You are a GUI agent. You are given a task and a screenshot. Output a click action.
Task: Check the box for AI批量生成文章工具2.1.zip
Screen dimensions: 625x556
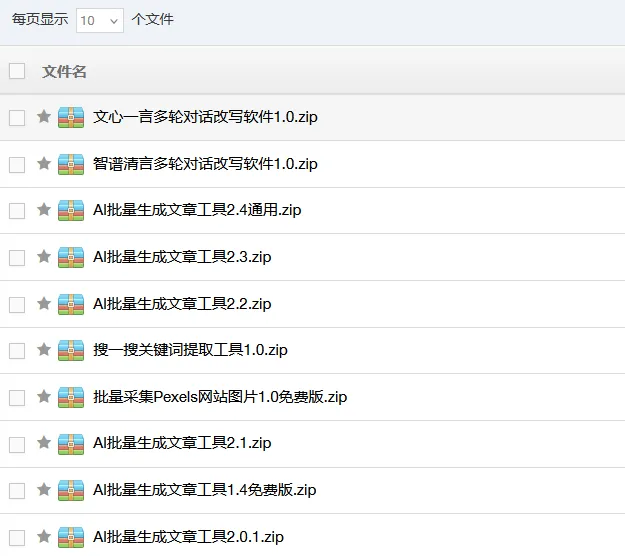17,445
